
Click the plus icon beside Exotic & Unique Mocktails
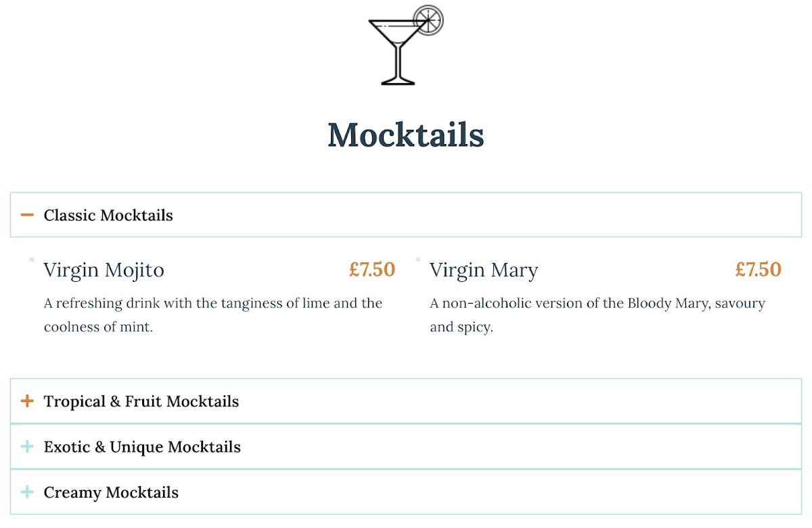(27, 447)
